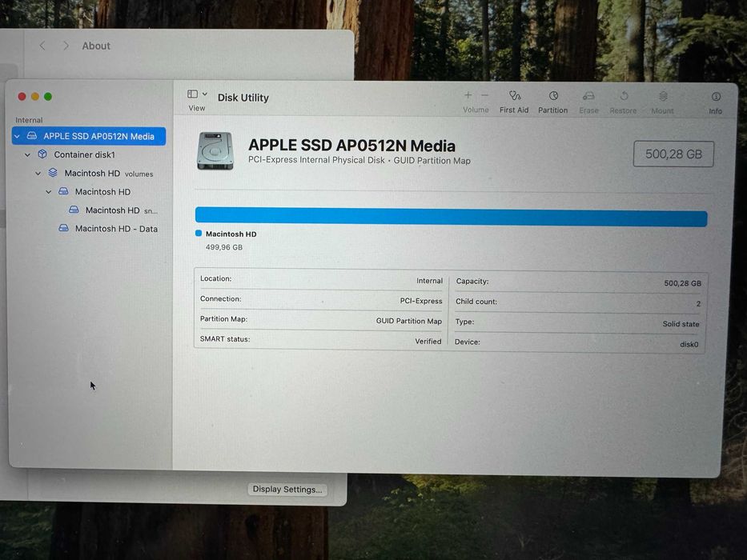Click the Internal sidebar section header

tap(29, 120)
